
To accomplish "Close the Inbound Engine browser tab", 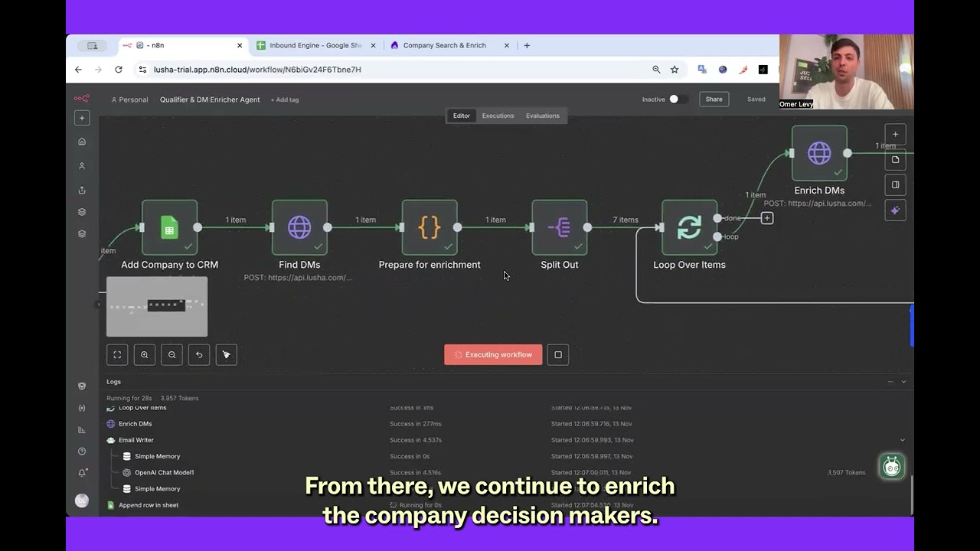I will coord(374,45).
